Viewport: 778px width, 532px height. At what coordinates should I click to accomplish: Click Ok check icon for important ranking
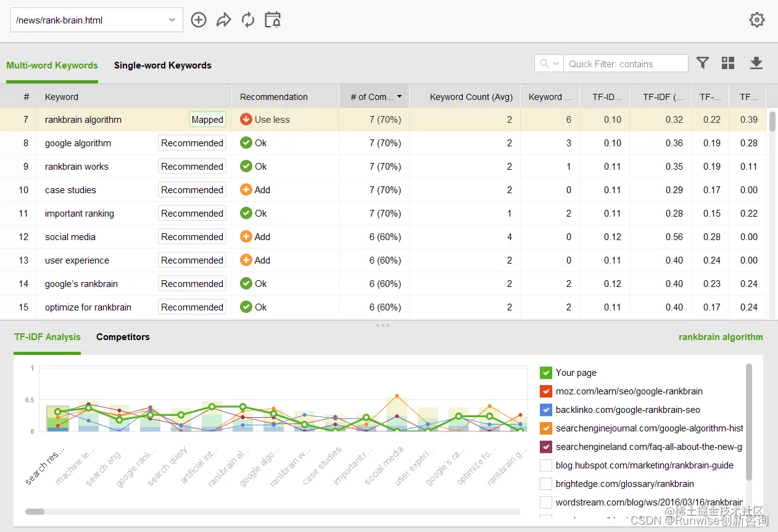pos(246,214)
